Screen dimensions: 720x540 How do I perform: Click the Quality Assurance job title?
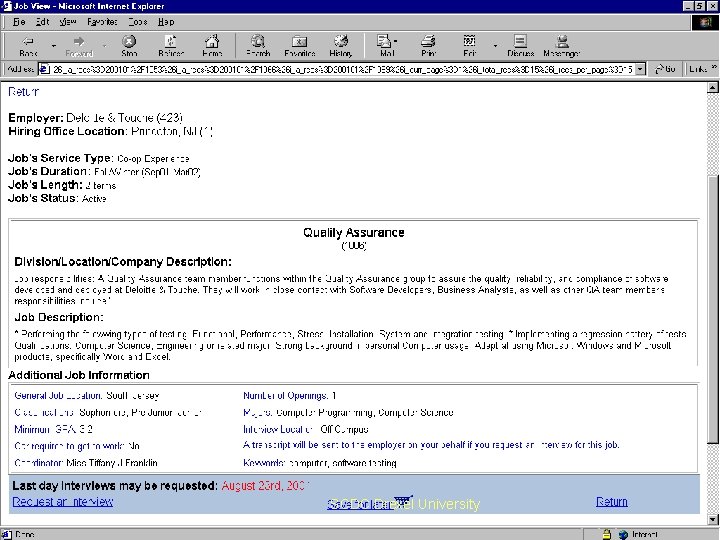tap(354, 232)
